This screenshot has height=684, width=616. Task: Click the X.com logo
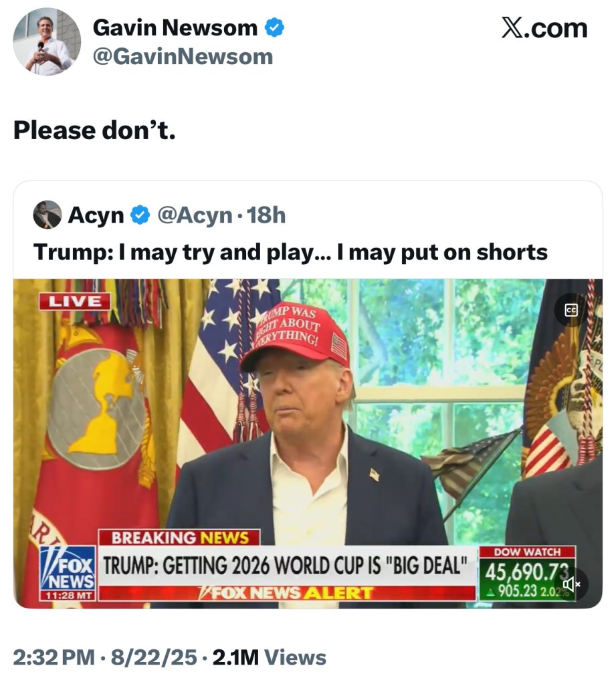tap(544, 28)
